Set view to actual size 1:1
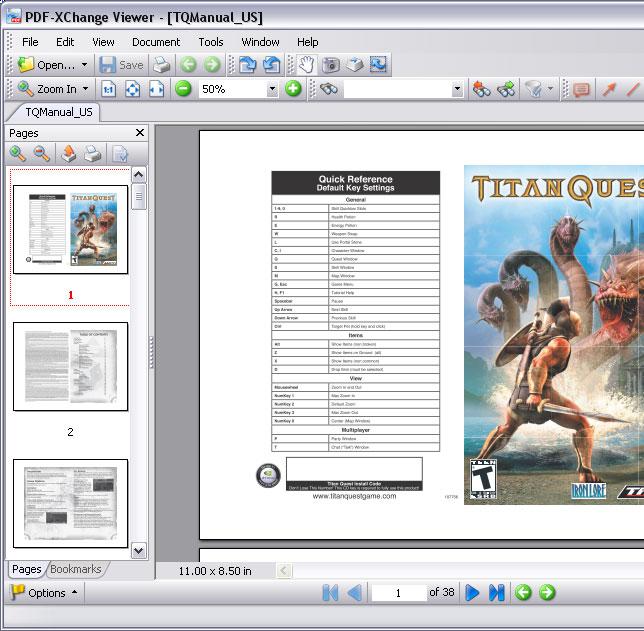 coord(108,89)
